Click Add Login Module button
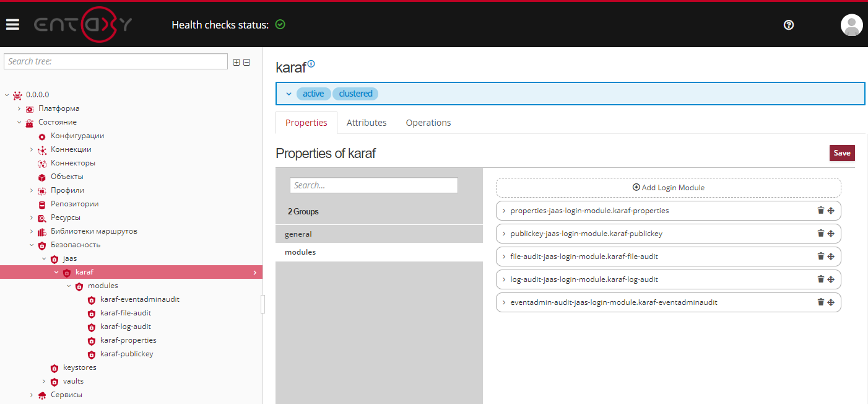 [x=668, y=188]
